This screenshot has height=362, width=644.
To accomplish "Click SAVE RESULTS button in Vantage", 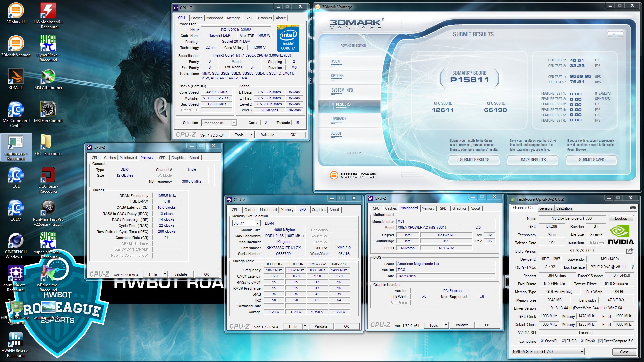I will [533, 160].
